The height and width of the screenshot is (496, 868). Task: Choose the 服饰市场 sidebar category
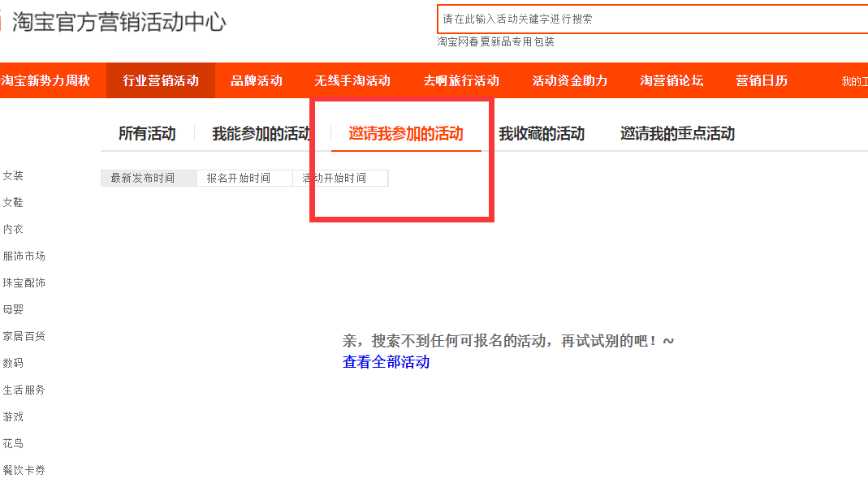click(24, 256)
